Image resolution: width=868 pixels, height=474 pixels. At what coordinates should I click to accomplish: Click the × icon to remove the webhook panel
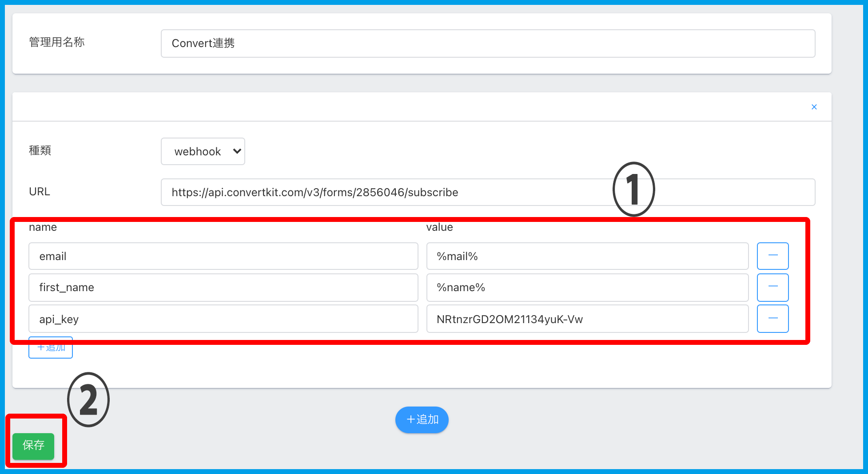pos(814,107)
